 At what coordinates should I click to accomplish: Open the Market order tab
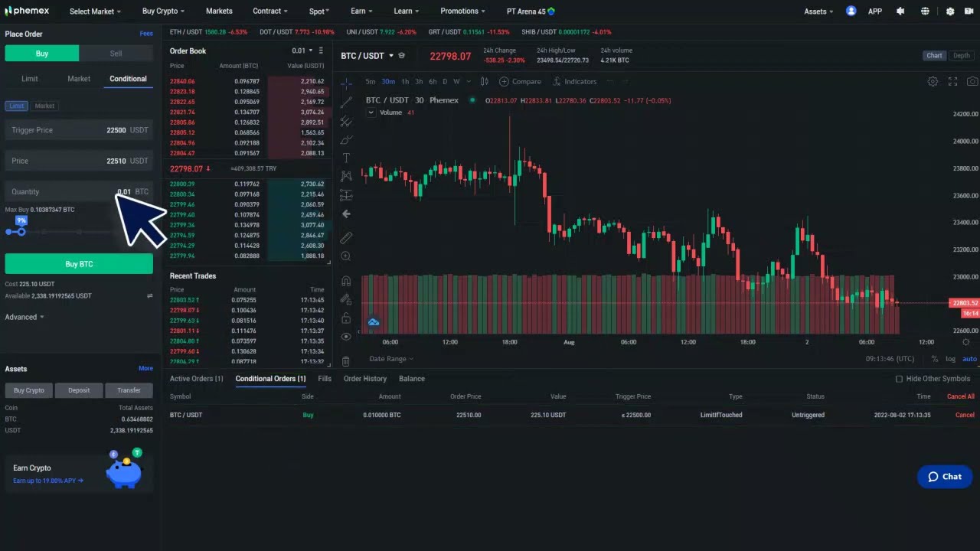click(79, 79)
